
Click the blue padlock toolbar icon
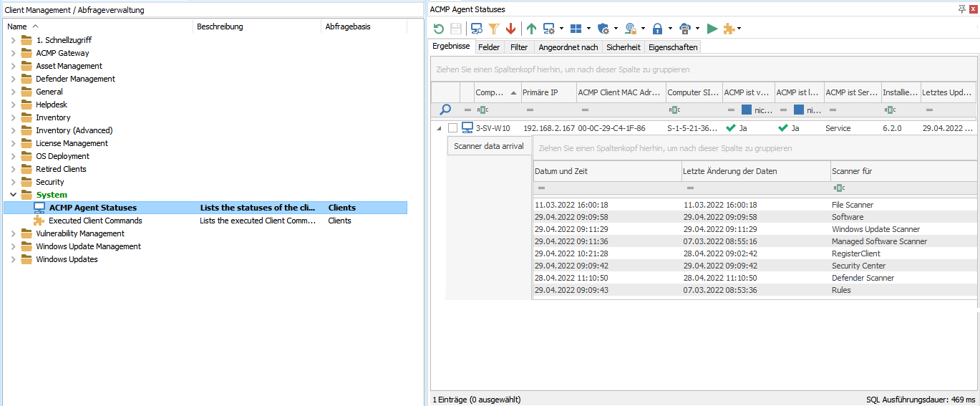tap(656, 29)
